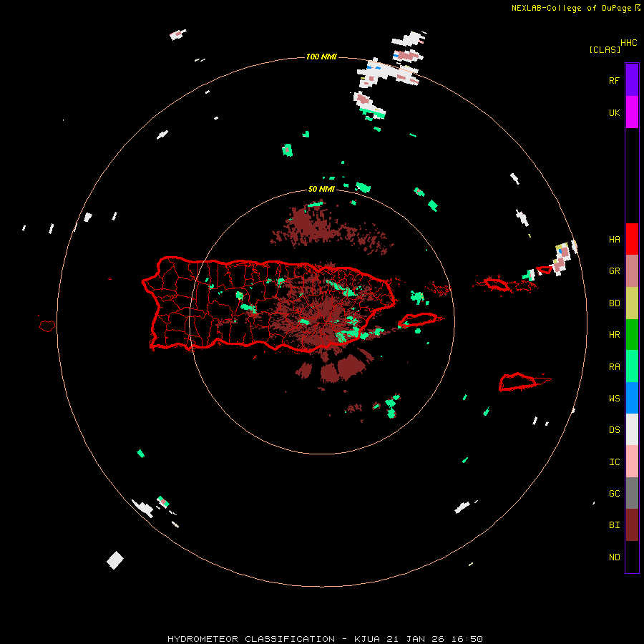Click the "100 NMI" range ring label

pos(321,57)
